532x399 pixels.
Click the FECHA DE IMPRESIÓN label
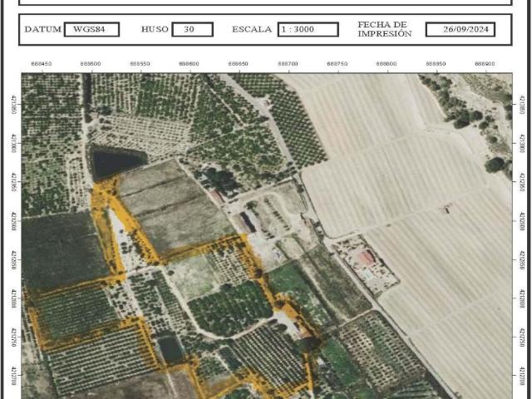coord(384,30)
